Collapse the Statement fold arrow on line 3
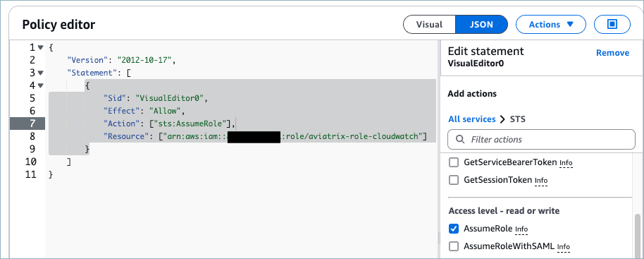 coord(40,73)
